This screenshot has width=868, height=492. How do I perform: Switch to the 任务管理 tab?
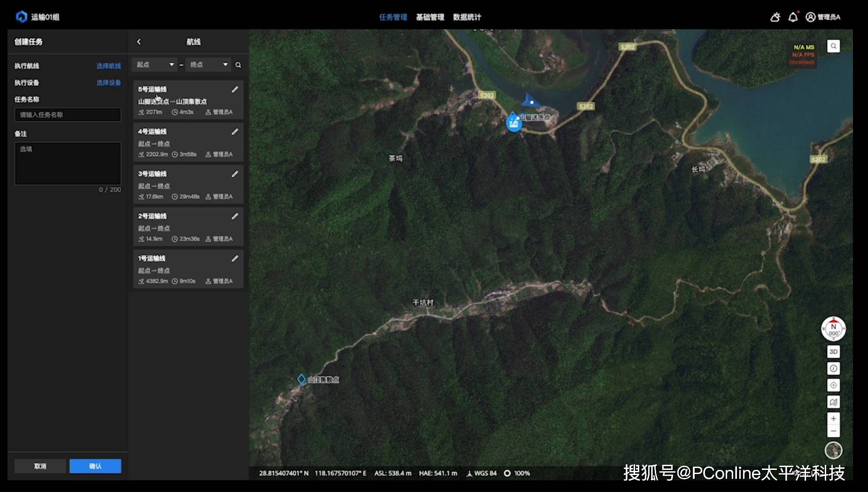[x=393, y=17]
